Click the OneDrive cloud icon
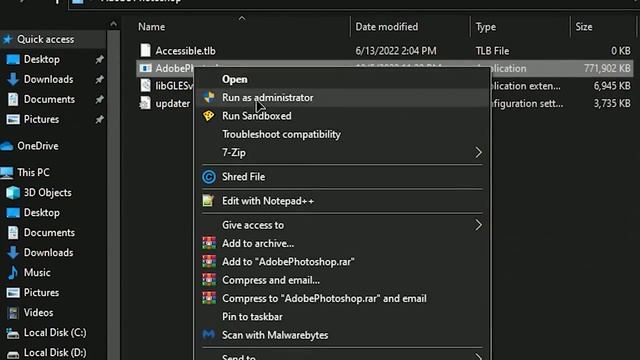Image resolution: width=640 pixels, height=360 pixels. (7, 146)
